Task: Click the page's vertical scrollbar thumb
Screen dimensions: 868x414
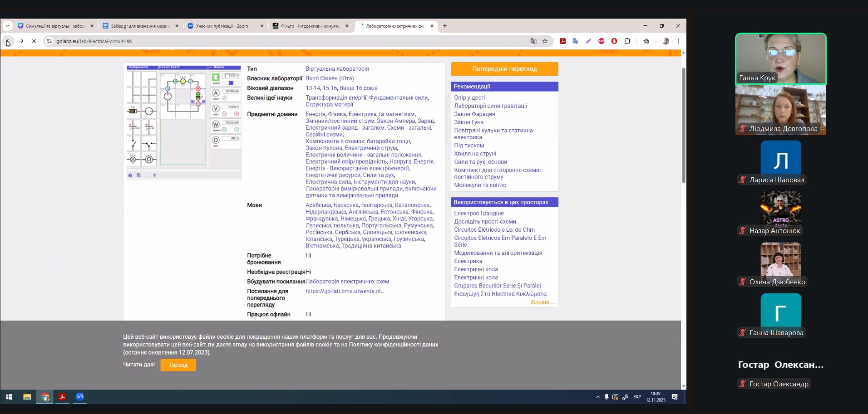Action: click(683, 125)
